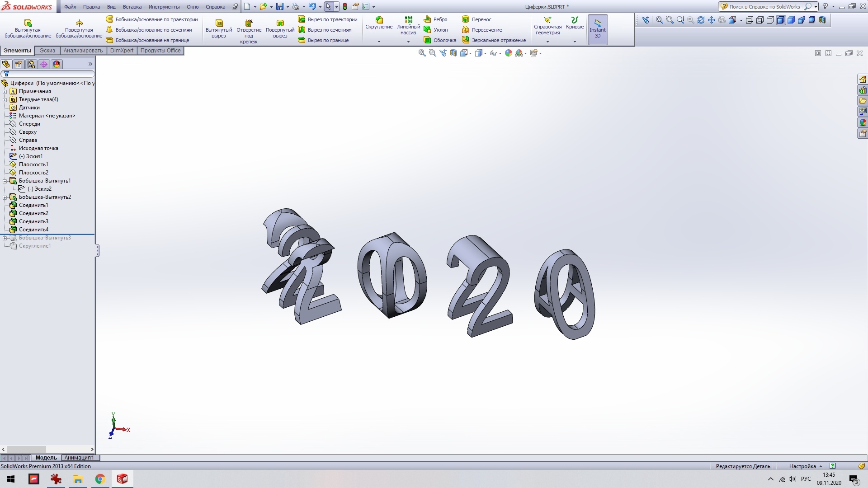Activate the rotate view tool
The image size is (868, 488).
pyautogui.click(x=701, y=20)
